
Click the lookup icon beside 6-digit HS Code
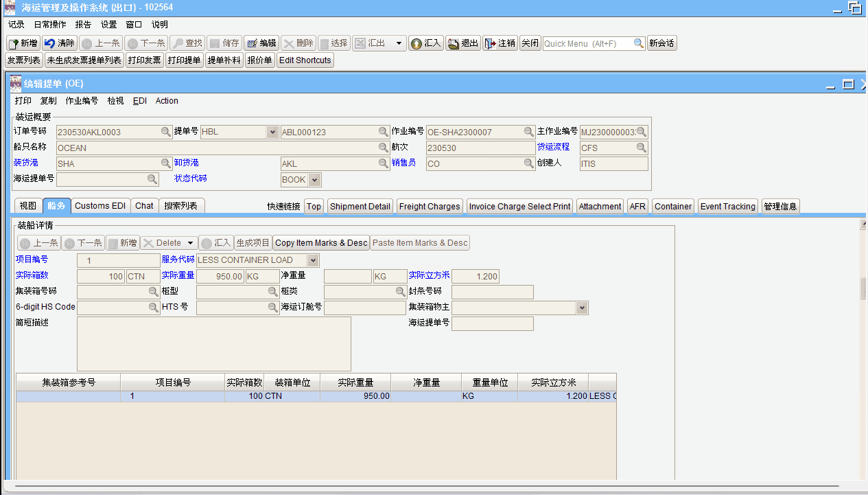[154, 308]
